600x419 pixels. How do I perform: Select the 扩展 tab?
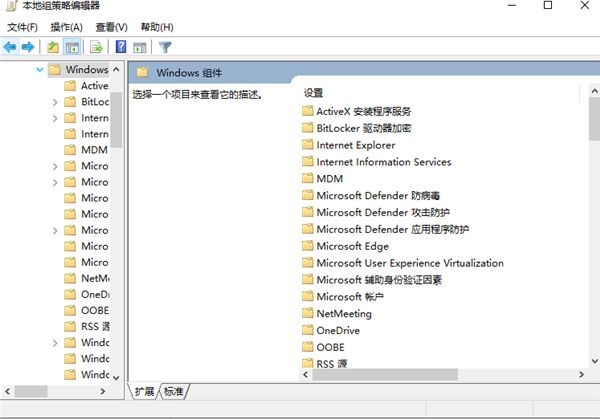145,391
